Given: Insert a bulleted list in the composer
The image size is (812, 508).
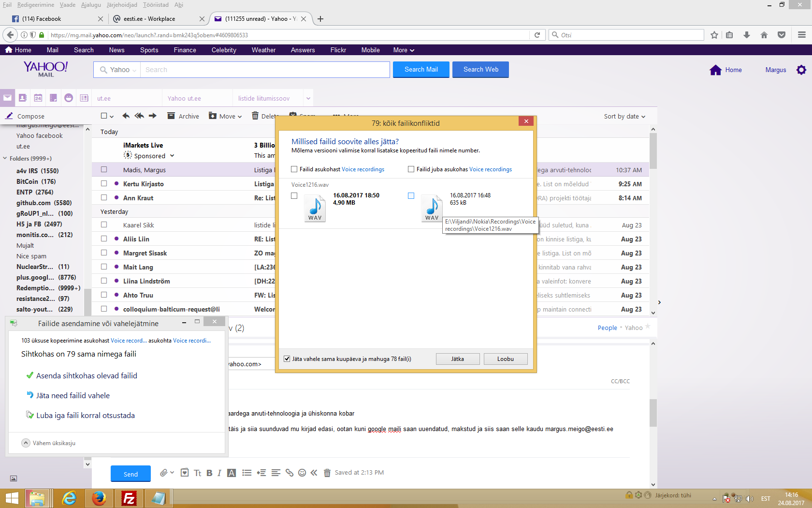Looking at the screenshot, I should pyautogui.click(x=247, y=473).
